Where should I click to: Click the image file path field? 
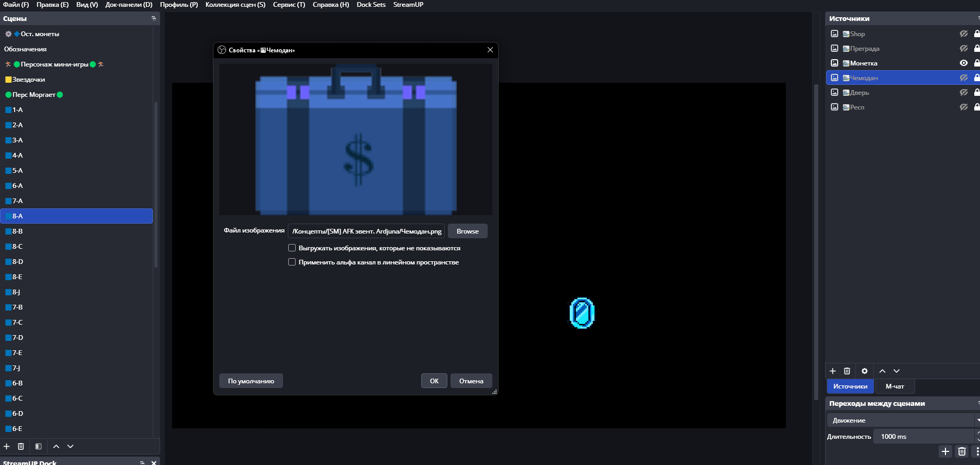366,231
